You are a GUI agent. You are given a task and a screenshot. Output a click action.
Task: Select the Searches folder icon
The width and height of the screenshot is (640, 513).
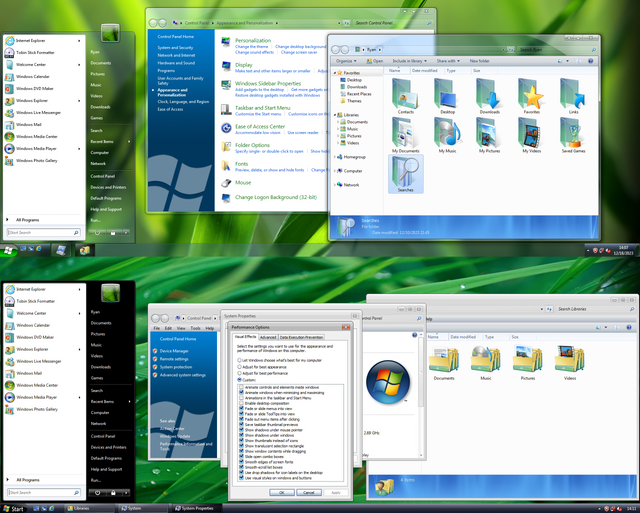point(405,173)
